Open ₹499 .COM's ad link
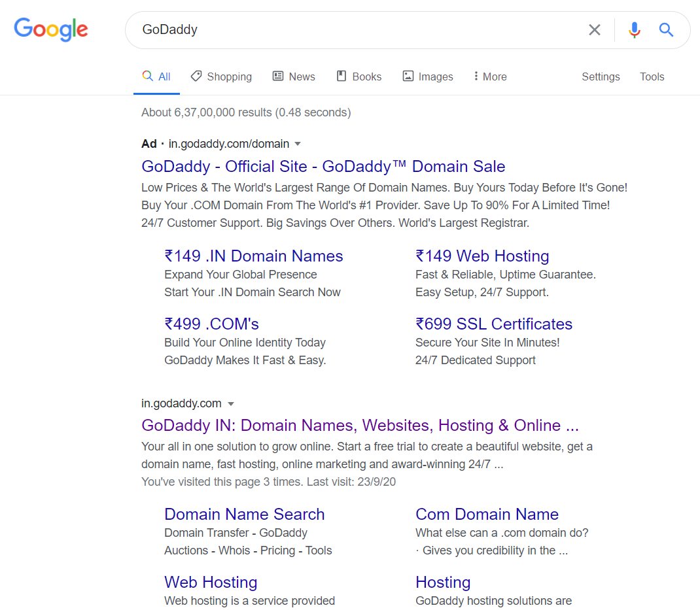This screenshot has height=610, width=700. (x=211, y=324)
